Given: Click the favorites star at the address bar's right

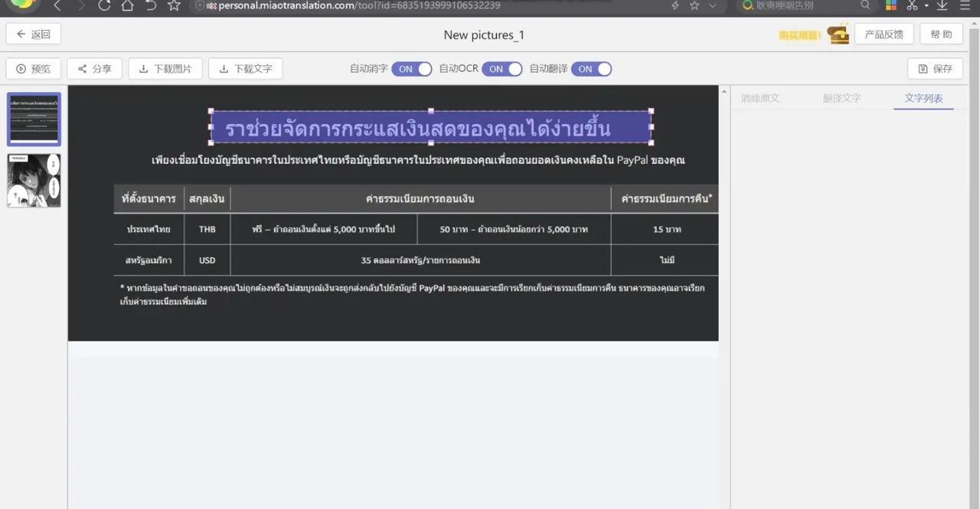Looking at the screenshot, I should point(694,6).
